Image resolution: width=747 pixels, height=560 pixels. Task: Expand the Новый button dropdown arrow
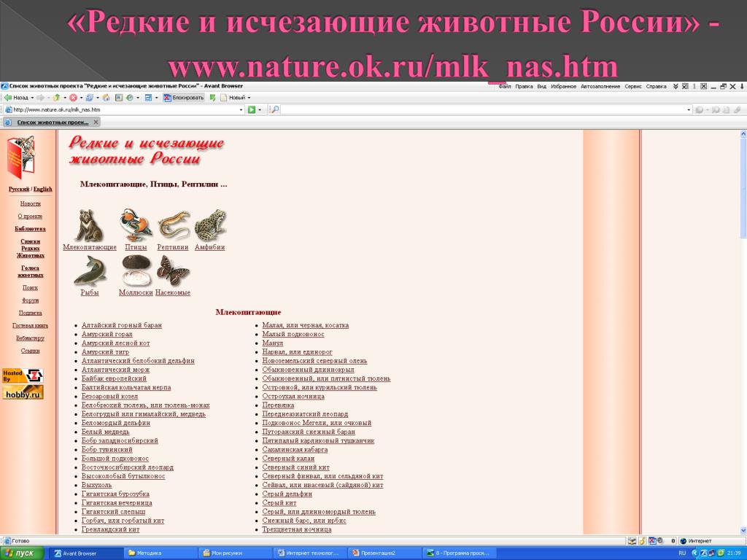coord(249,98)
